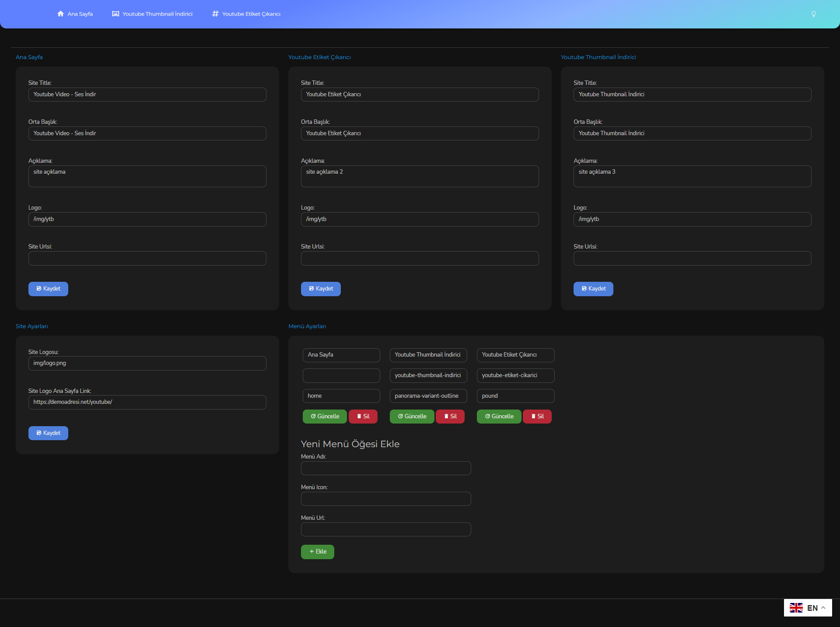Open Youtube Etiket Çıkarıcı navbar item
The width and height of the screenshot is (840, 627).
(246, 14)
